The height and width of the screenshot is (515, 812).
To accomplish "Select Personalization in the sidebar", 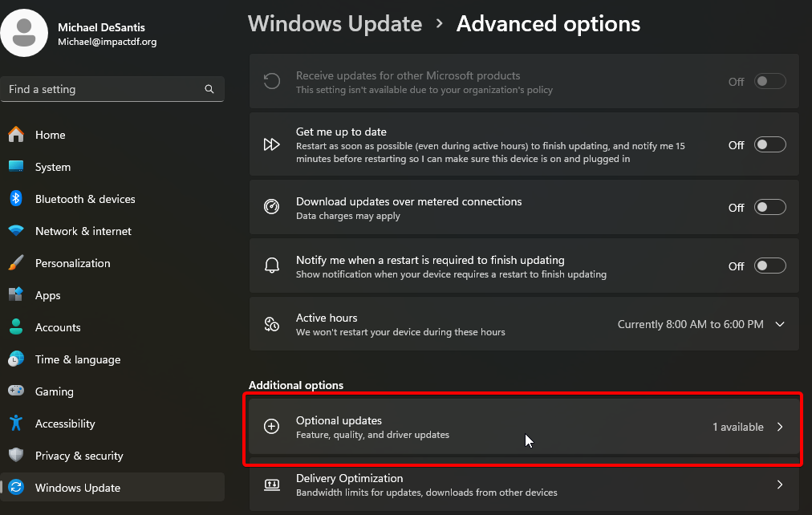I will click(112, 263).
